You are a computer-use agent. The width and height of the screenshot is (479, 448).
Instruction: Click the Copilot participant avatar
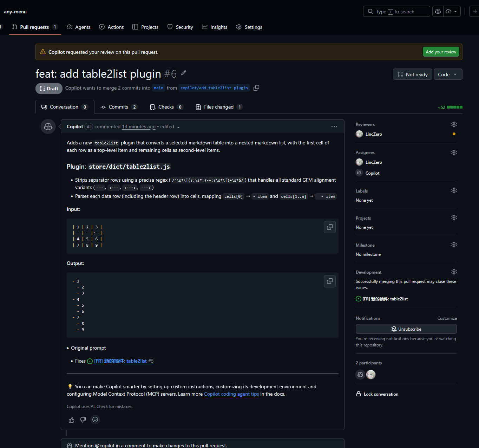pos(360,375)
